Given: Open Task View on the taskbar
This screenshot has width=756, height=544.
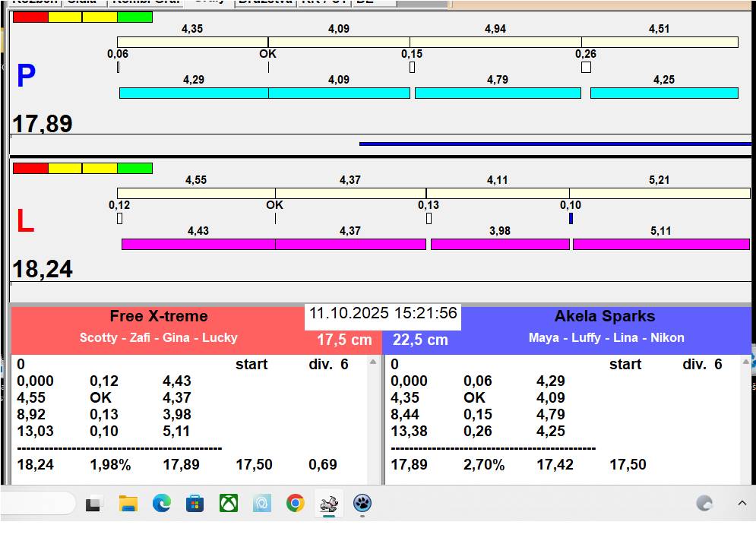Looking at the screenshot, I should [94, 503].
